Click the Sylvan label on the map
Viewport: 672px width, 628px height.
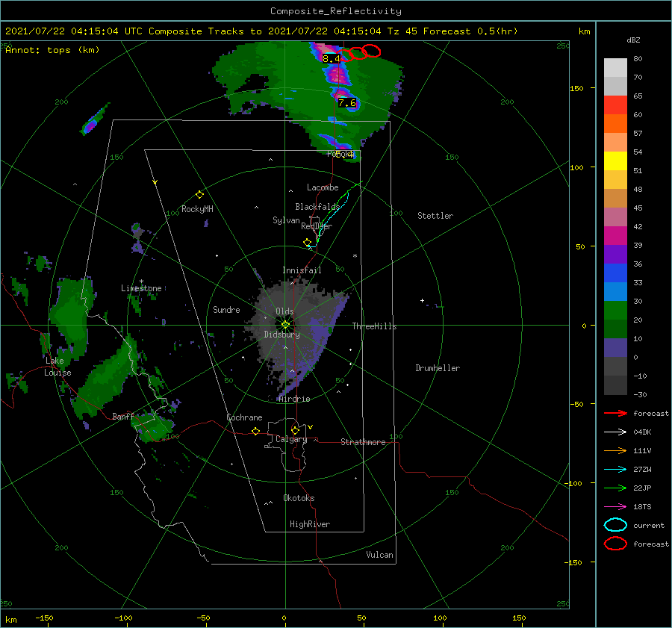(286, 220)
